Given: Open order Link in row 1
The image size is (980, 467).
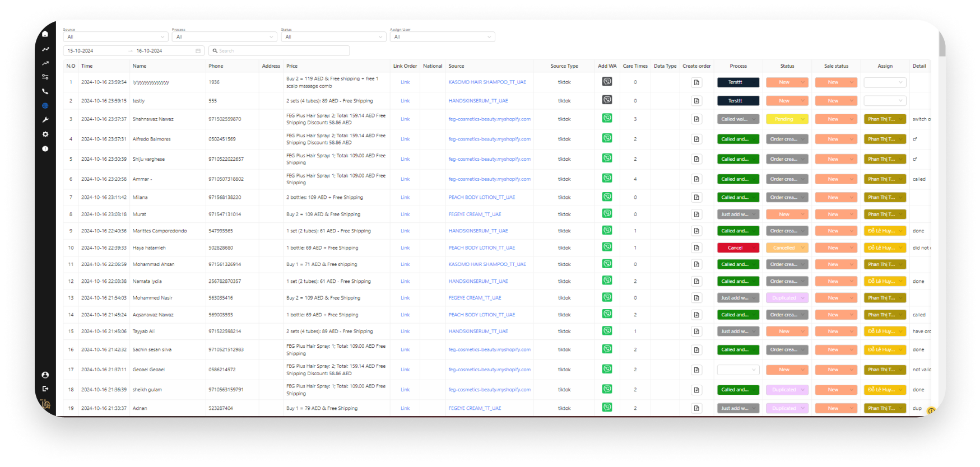Looking at the screenshot, I should tap(405, 82).
